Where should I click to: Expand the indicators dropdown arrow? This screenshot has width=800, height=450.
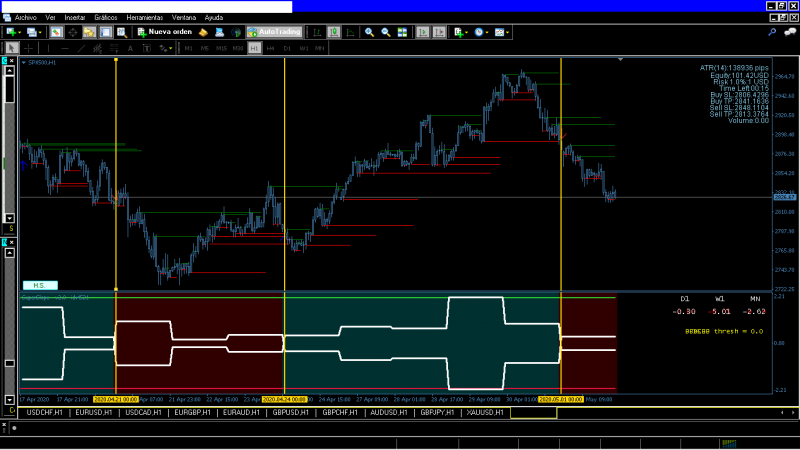pyautogui.click(x=466, y=33)
